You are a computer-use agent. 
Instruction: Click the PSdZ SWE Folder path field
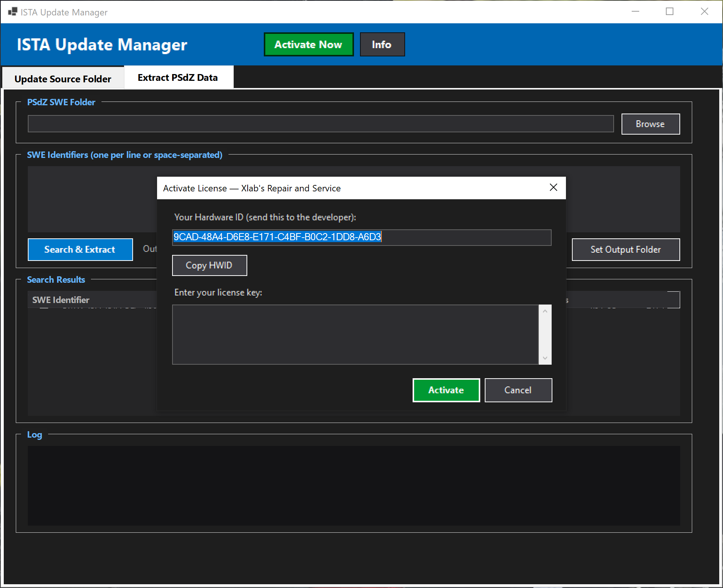319,124
